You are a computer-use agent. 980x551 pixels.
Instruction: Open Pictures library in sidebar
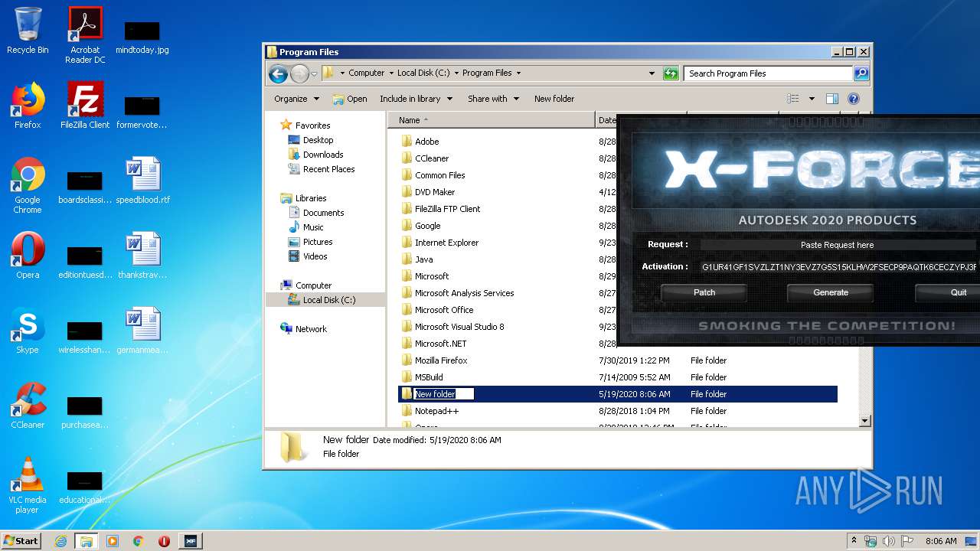(317, 242)
